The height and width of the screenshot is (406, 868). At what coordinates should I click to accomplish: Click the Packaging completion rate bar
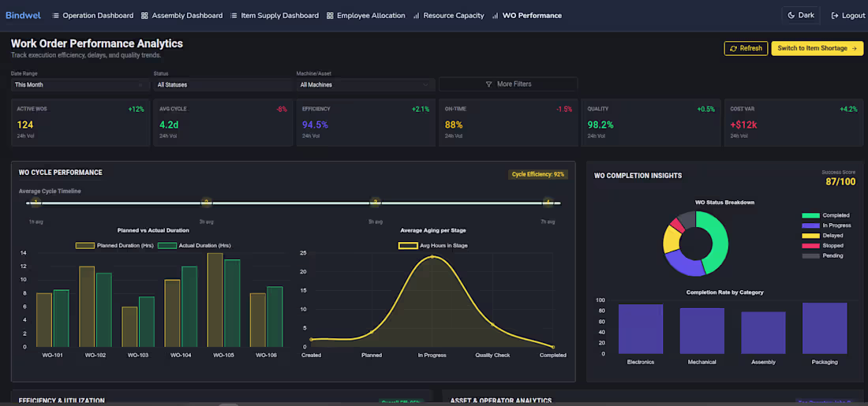(825, 328)
